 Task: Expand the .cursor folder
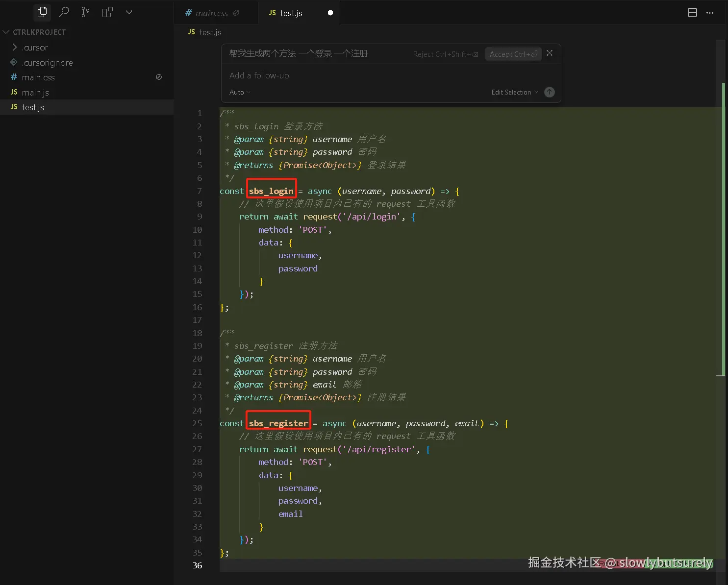pyautogui.click(x=35, y=48)
